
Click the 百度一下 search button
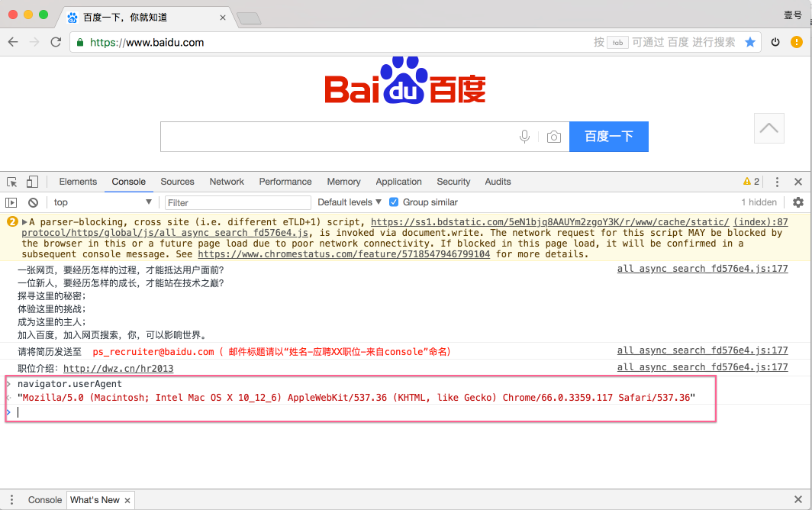[609, 137]
